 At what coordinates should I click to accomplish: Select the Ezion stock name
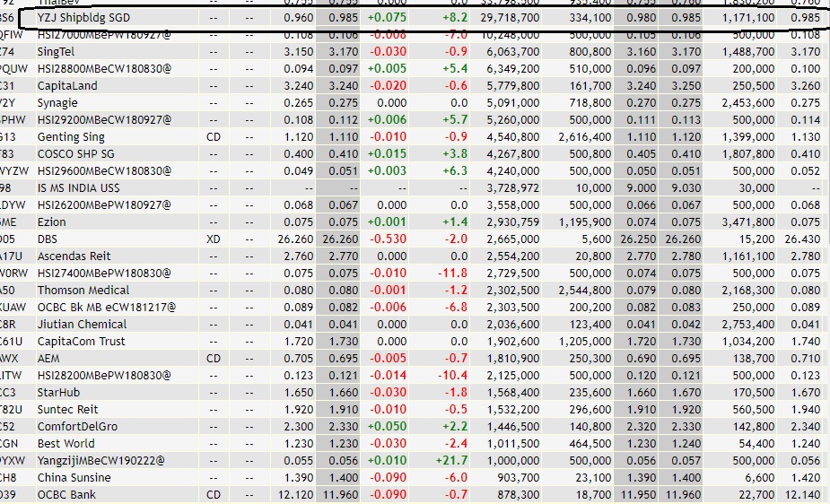point(51,222)
